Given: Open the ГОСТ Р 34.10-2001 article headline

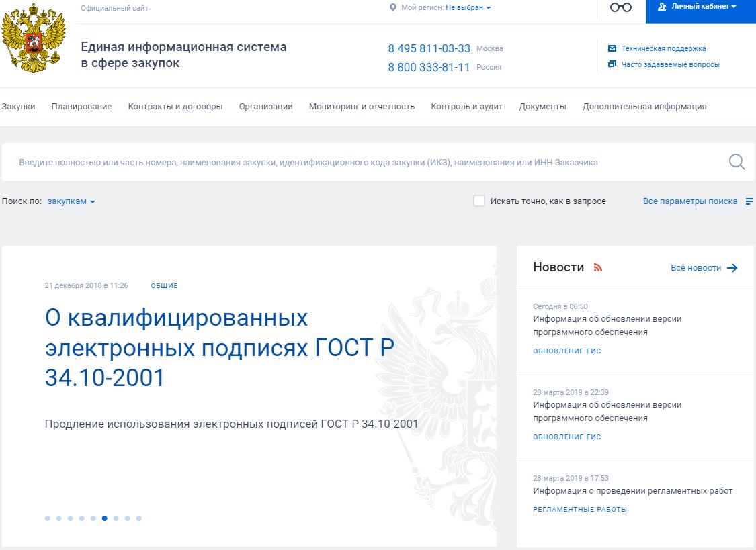Looking at the screenshot, I should [220, 347].
